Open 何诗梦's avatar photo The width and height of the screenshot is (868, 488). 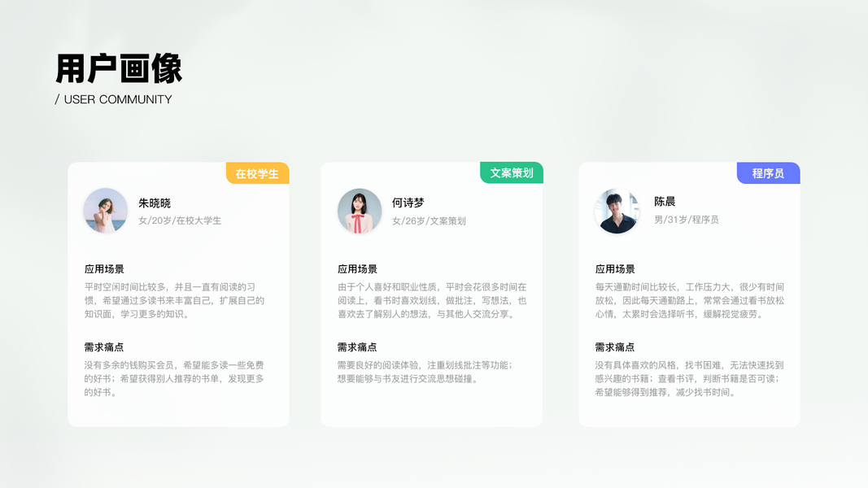pos(360,211)
